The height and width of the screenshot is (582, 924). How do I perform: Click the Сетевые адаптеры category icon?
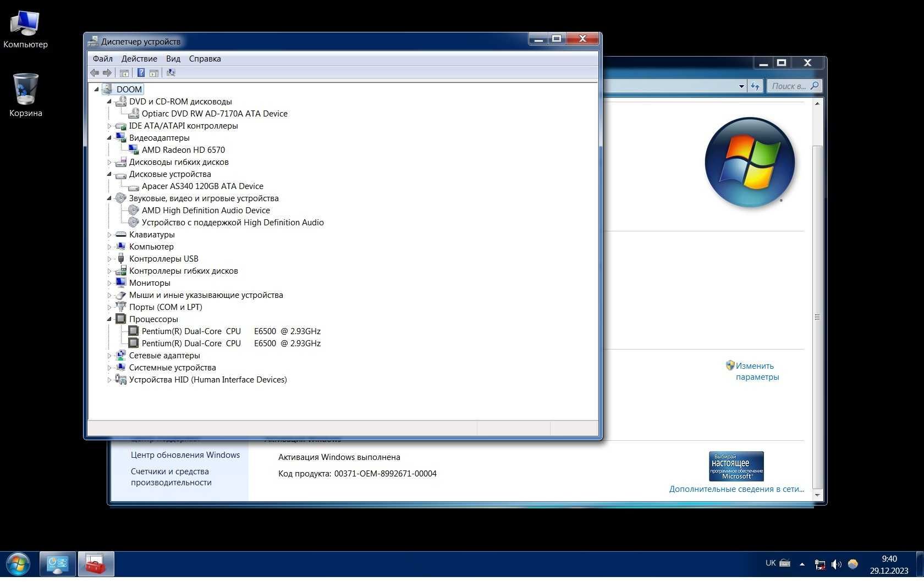(x=121, y=355)
